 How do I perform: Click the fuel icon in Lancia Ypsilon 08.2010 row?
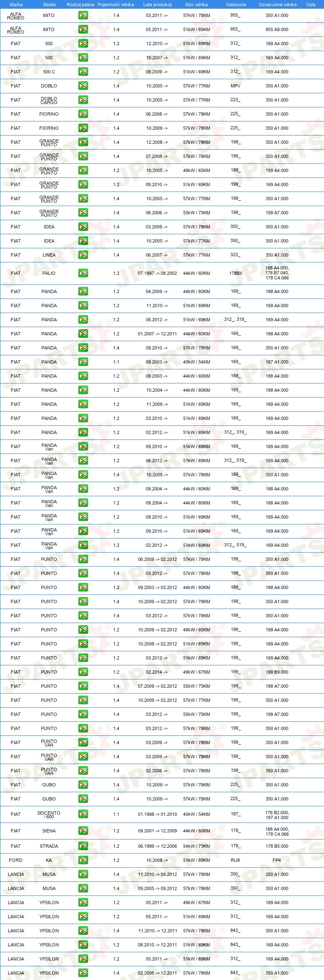[83, 945]
